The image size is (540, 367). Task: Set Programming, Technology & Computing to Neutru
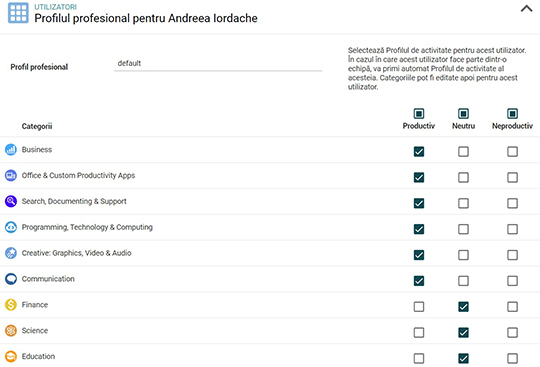click(464, 229)
